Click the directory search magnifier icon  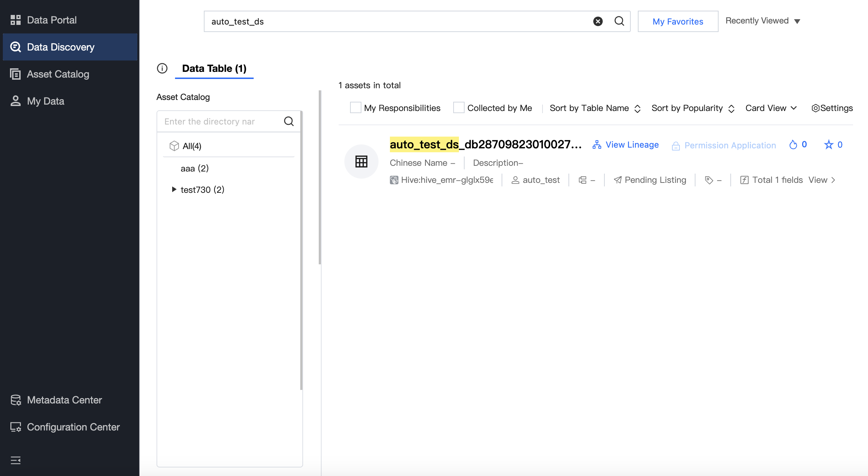(x=289, y=122)
